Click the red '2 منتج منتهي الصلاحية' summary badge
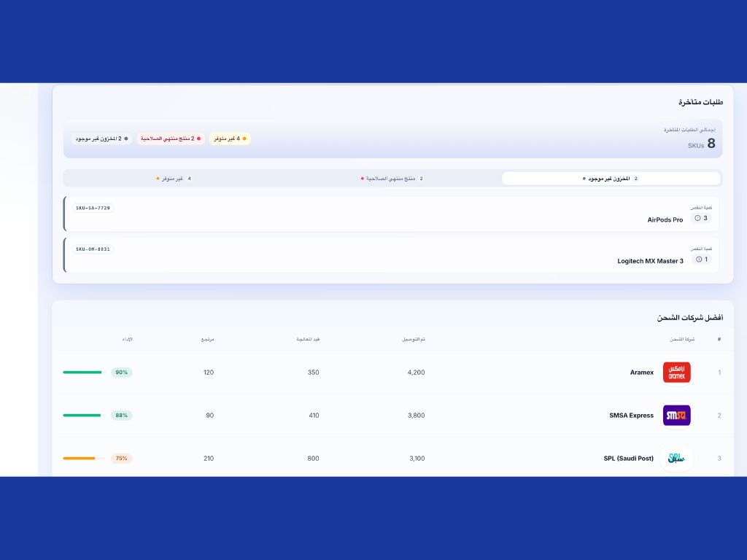This screenshot has height=560, width=747. tap(169, 139)
